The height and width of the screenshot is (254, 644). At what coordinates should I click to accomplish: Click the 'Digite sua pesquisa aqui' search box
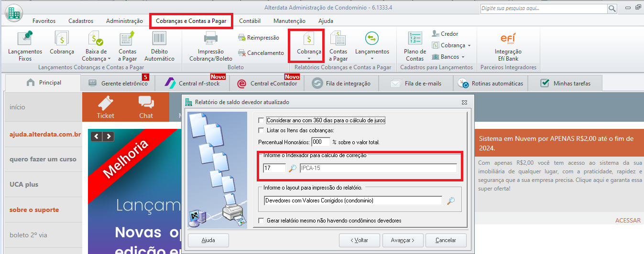click(x=544, y=9)
